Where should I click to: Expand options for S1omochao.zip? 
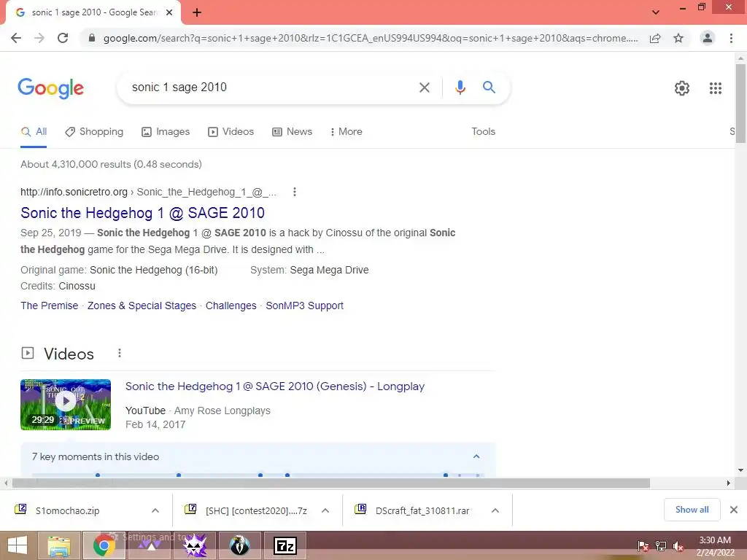pos(155,510)
